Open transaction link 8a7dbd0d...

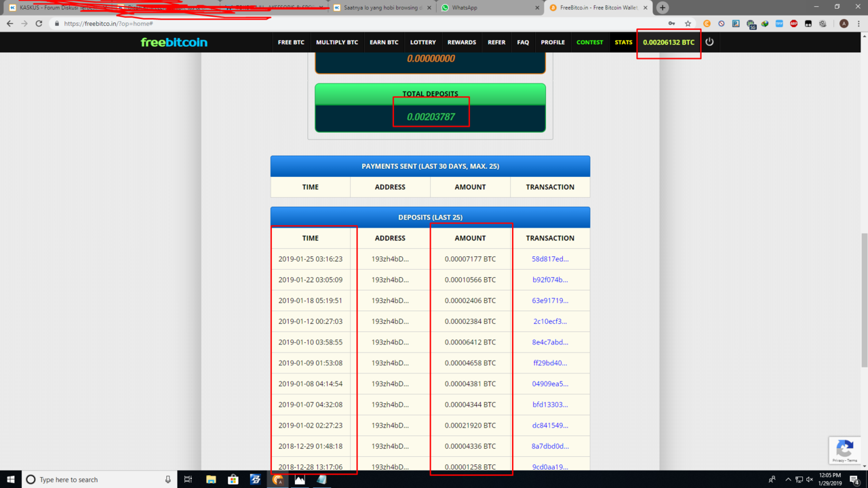550,446
